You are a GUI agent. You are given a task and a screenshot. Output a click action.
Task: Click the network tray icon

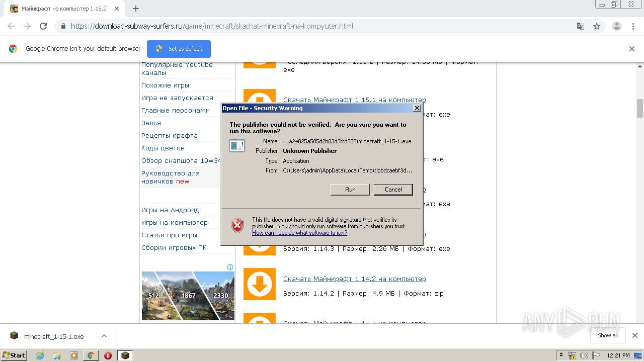[x=572, y=355]
